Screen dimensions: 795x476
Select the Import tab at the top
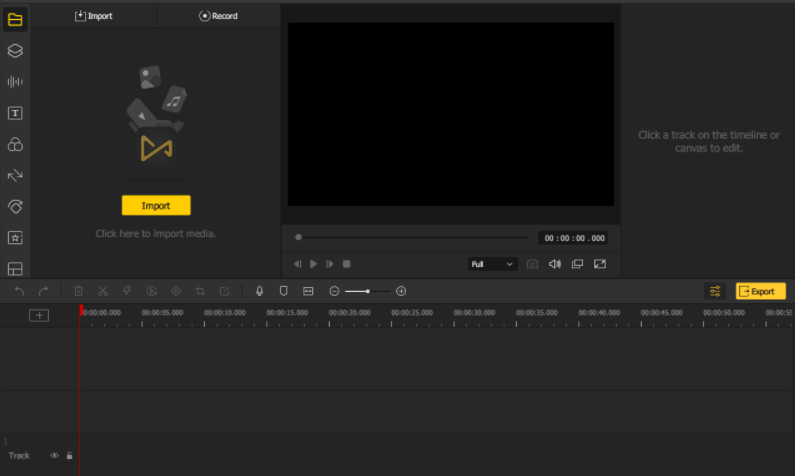click(x=94, y=16)
